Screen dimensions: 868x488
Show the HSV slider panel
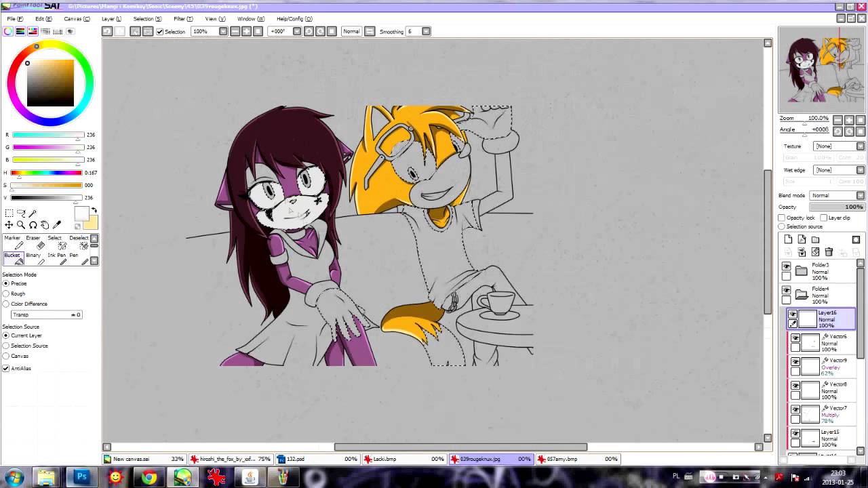pyautogui.click(x=33, y=31)
